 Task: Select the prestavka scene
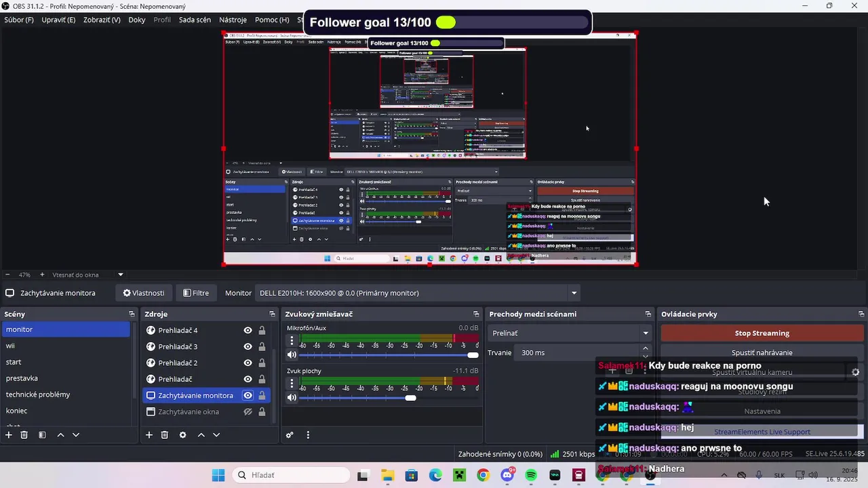(66, 378)
